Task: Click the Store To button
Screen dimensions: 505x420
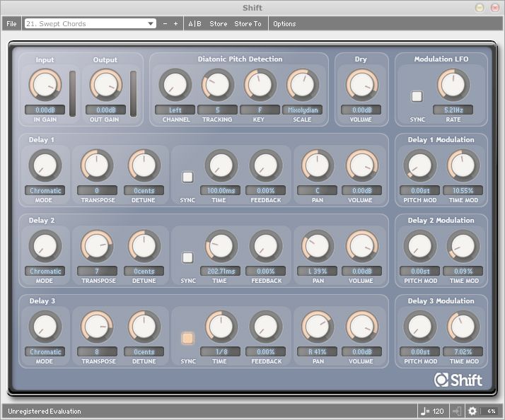Action: [x=248, y=24]
